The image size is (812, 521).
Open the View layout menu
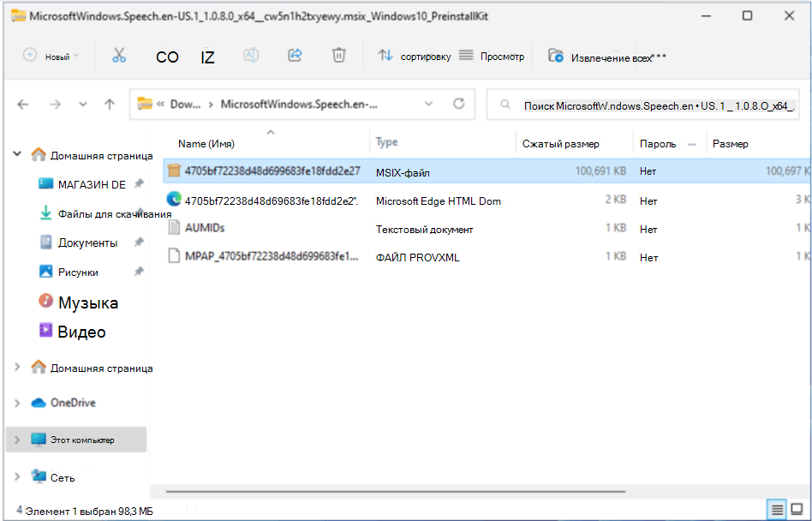click(492, 56)
